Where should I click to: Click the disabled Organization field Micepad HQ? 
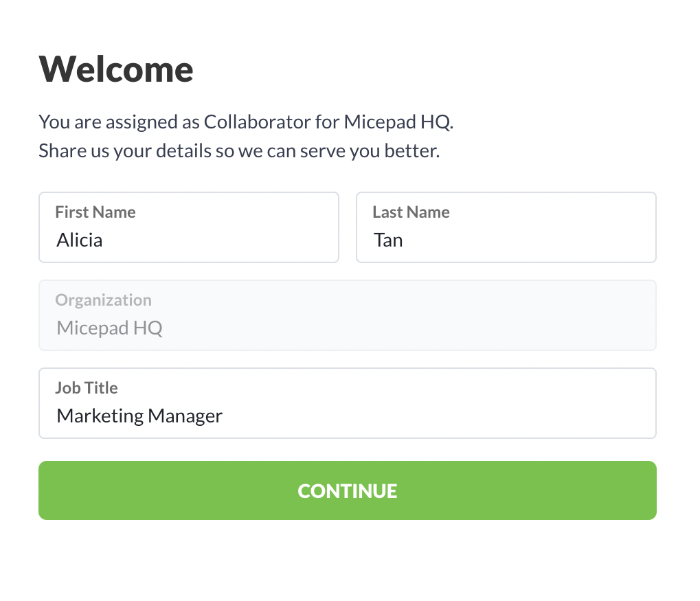(348, 315)
